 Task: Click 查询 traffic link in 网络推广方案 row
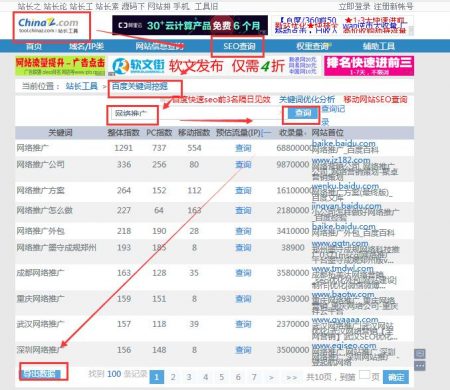243,190
